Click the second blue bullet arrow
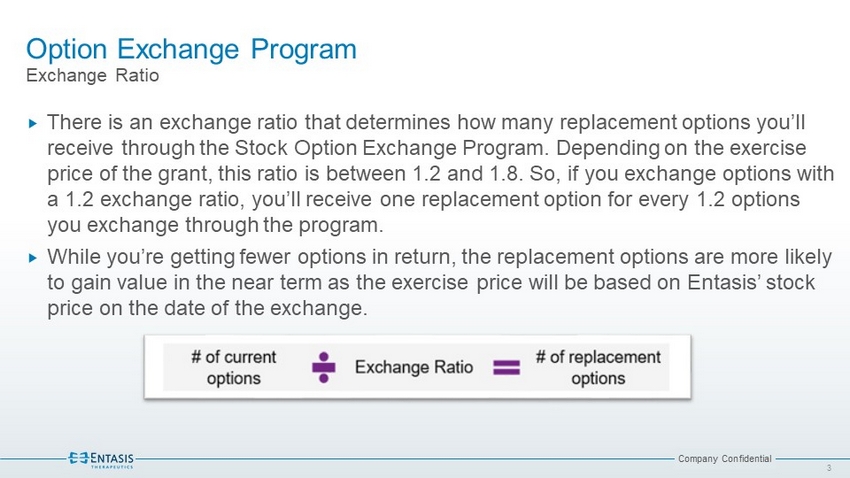 coord(33,258)
